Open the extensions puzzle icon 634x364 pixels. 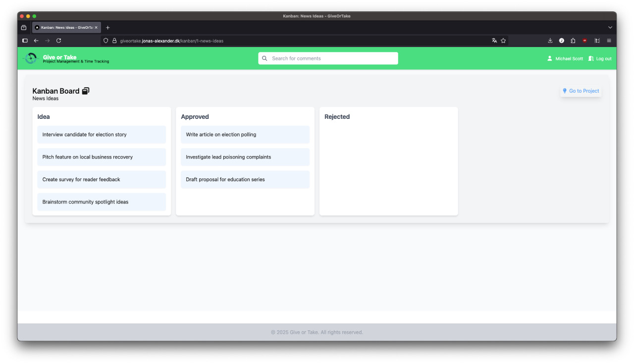(573, 41)
